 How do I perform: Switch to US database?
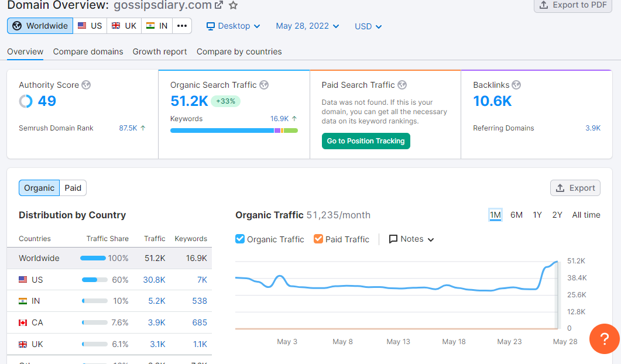coord(90,26)
